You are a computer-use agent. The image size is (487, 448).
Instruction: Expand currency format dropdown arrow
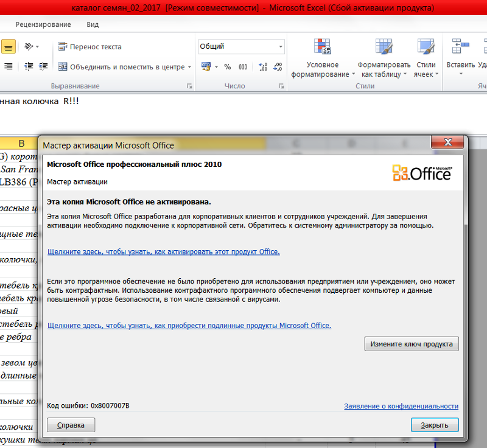[x=217, y=67]
